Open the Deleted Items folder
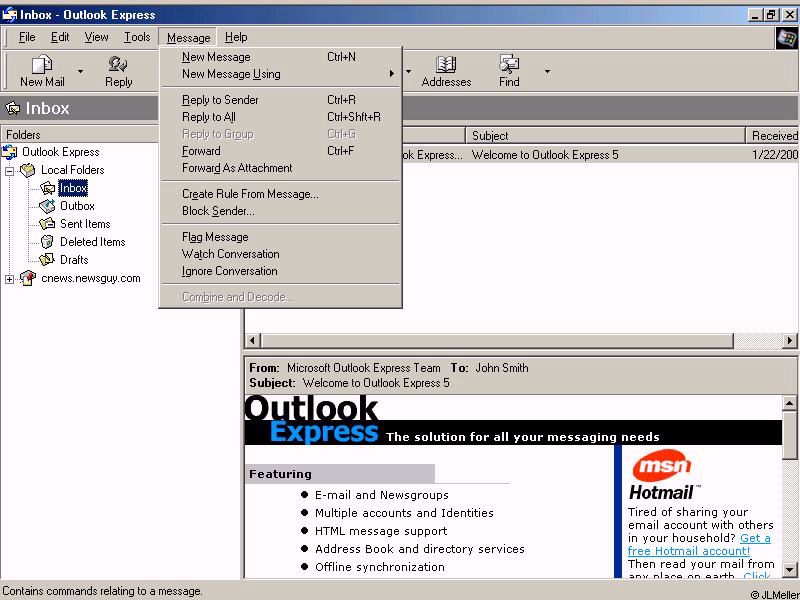Screen dimensions: 800x600 [x=92, y=242]
